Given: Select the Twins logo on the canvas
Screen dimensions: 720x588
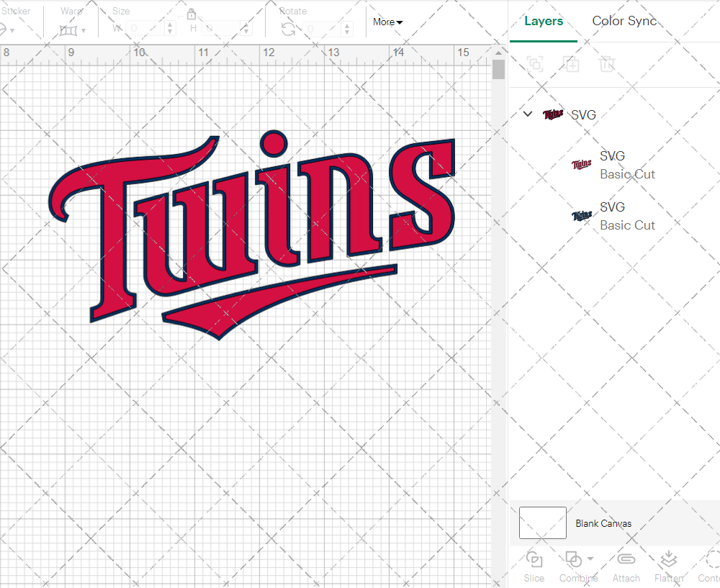Looking at the screenshot, I should tap(251, 235).
